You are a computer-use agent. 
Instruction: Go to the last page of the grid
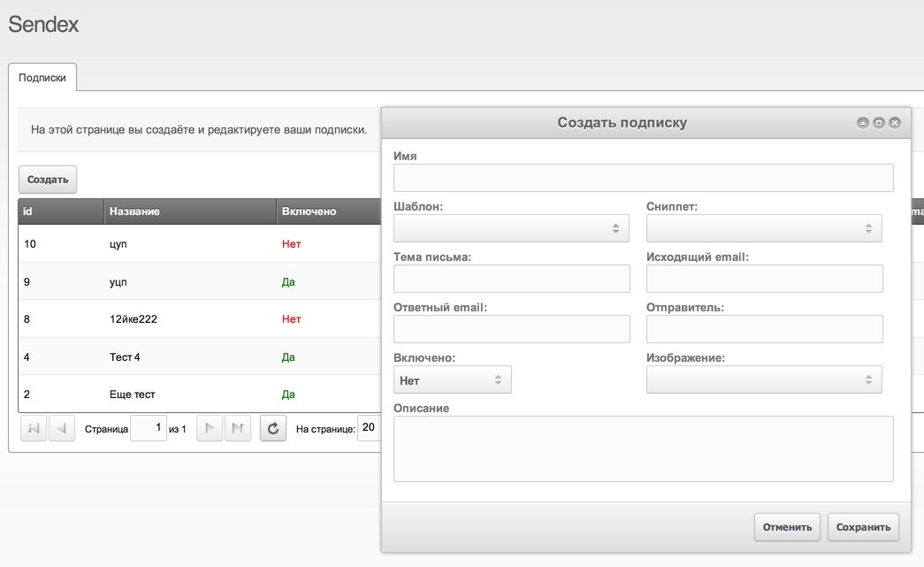(x=238, y=428)
